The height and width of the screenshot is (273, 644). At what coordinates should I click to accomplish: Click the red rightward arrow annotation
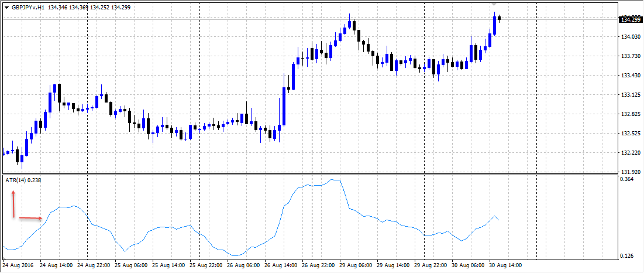point(30,219)
